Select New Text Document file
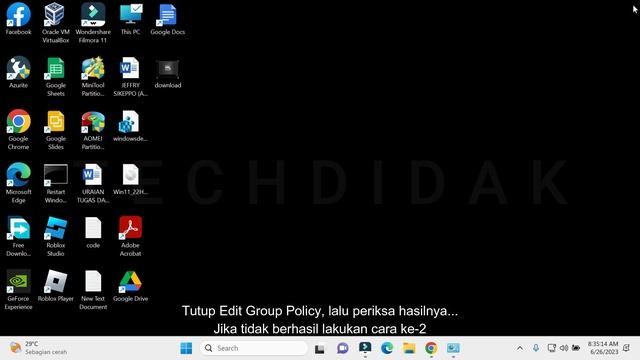The width and height of the screenshot is (640, 360). pos(93,290)
